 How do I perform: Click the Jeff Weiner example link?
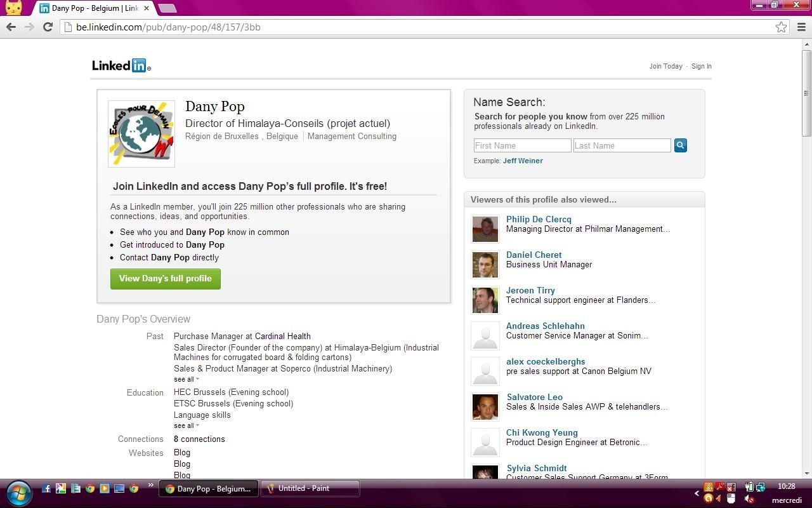point(523,161)
